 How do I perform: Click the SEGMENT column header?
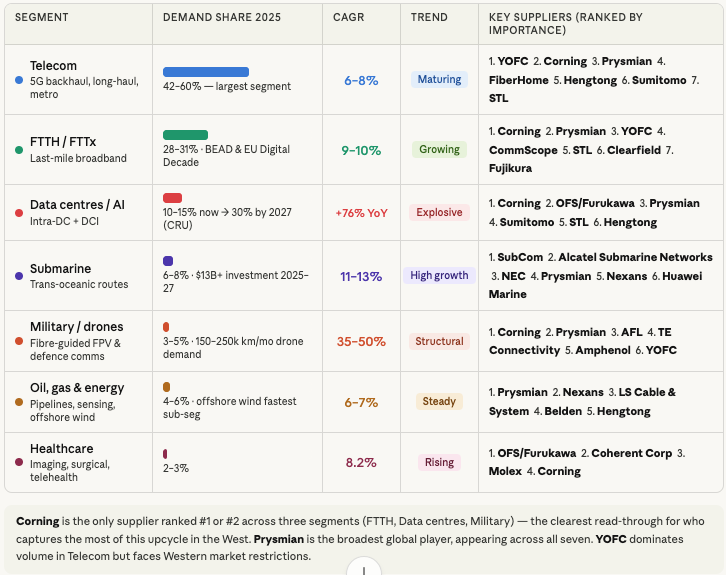coord(42,17)
